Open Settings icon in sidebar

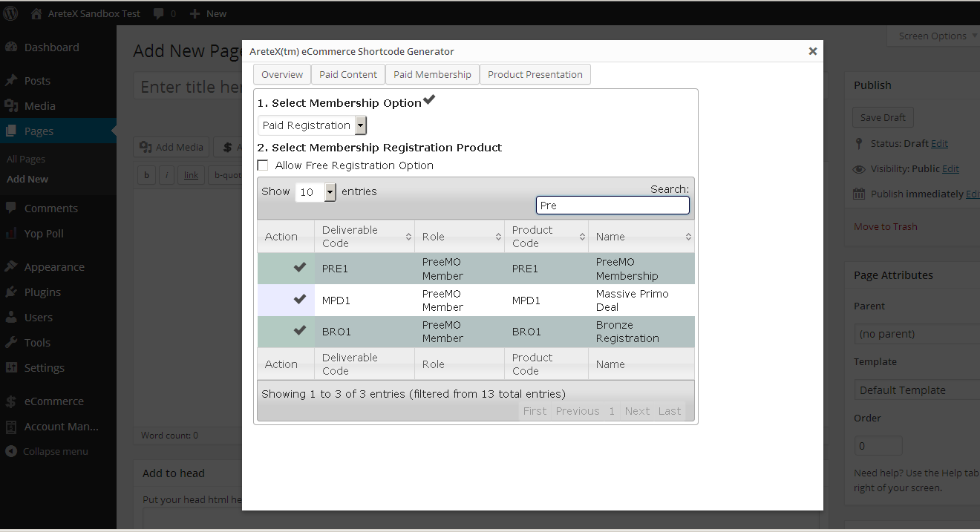(11, 367)
